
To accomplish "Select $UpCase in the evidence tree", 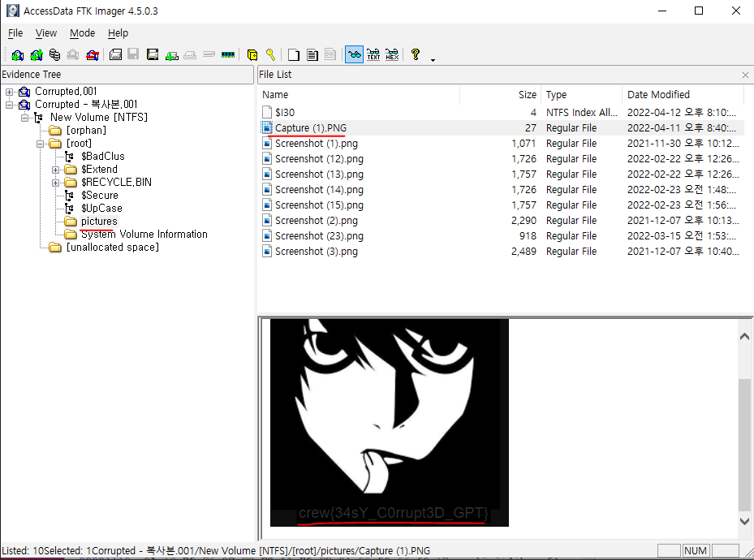I will (101, 208).
